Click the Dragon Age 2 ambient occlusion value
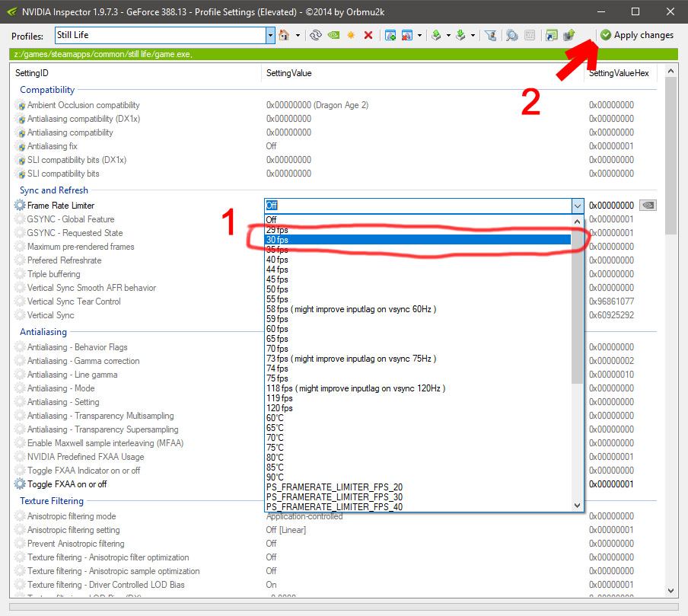The image size is (688, 616). click(x=317, y=105)
